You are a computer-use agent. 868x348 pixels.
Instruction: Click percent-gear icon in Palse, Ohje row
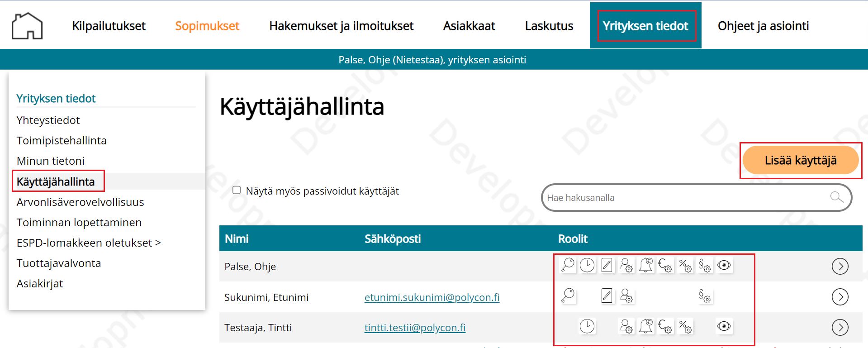tap(685, 265)
